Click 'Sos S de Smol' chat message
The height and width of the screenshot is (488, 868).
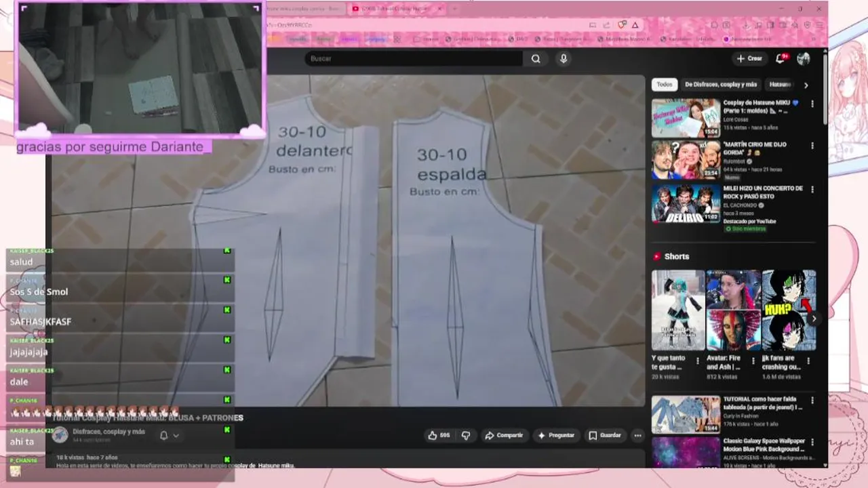39,292
